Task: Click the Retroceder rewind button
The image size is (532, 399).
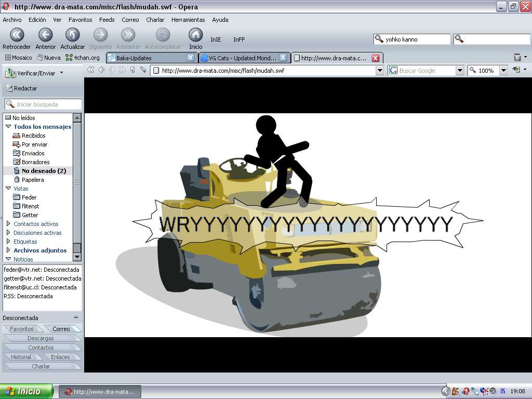Action: (17, 38)
